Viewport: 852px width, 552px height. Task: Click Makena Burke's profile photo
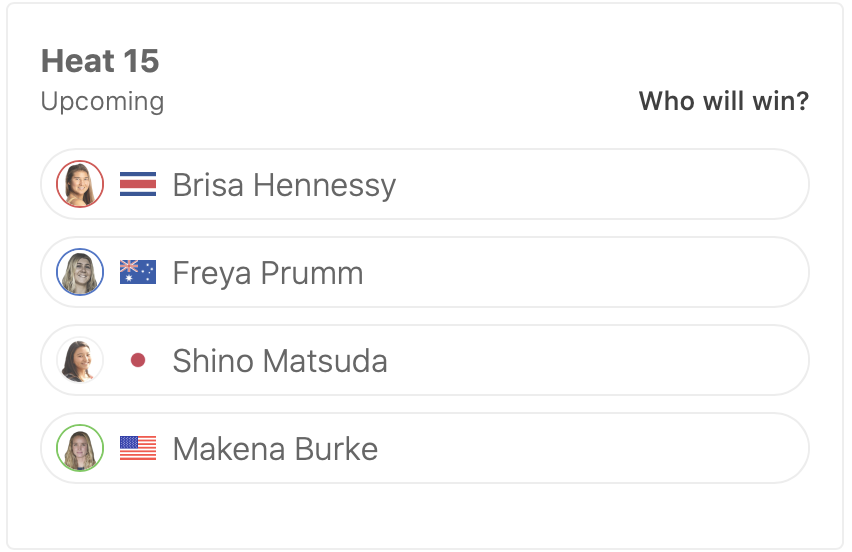click(80, 448)
